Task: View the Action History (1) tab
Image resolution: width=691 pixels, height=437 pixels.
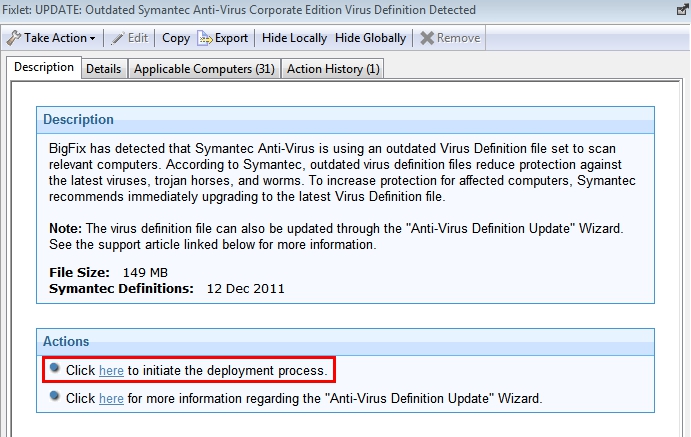Action: 332,69
